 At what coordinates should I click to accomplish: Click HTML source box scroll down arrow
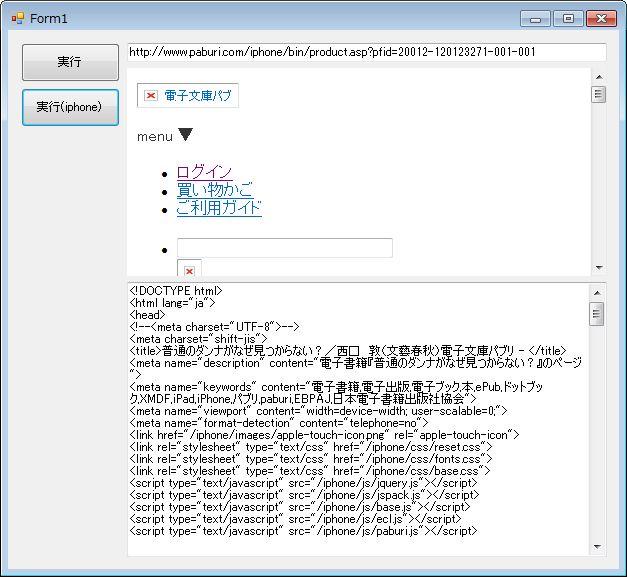coord(598,547)
